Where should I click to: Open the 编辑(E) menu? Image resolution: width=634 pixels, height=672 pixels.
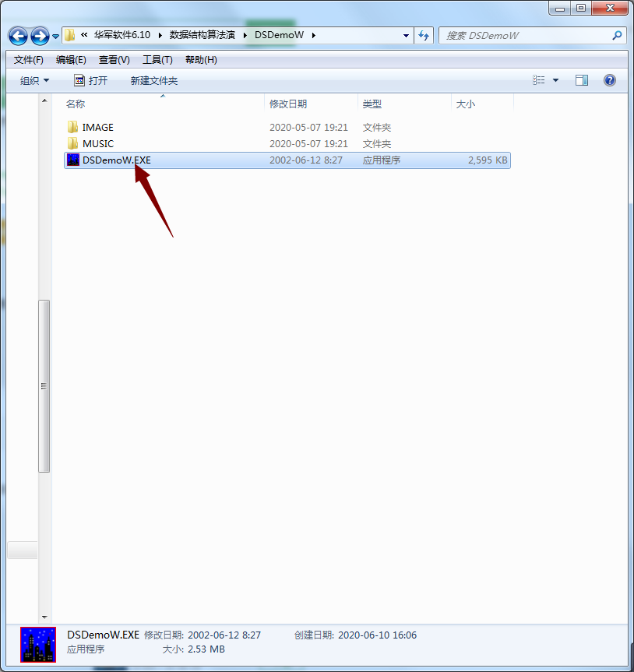tap(71, 60)
